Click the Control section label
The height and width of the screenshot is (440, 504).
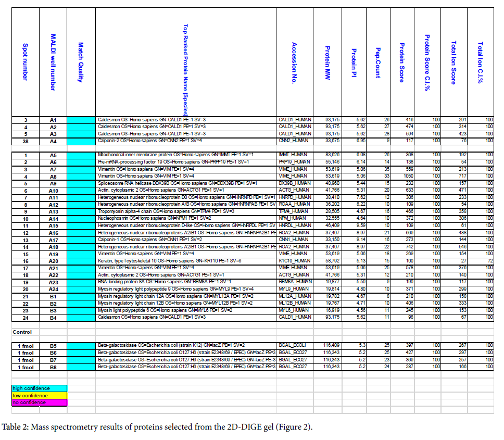tap(22, 332)
